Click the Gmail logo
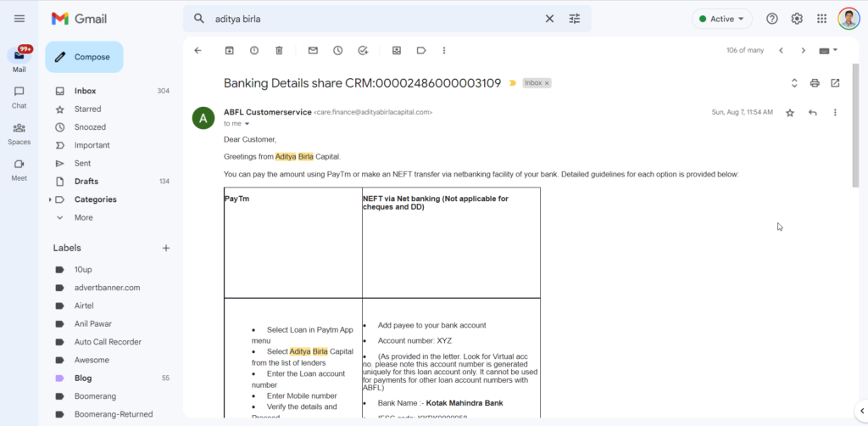 click(x=79, y=19)
